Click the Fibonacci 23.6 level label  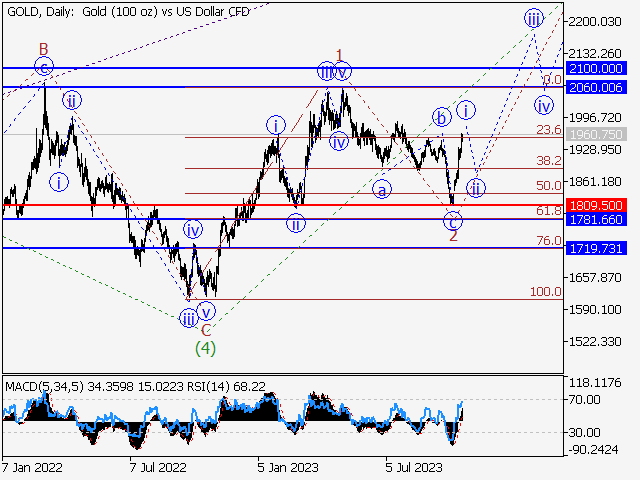(549, 130)
